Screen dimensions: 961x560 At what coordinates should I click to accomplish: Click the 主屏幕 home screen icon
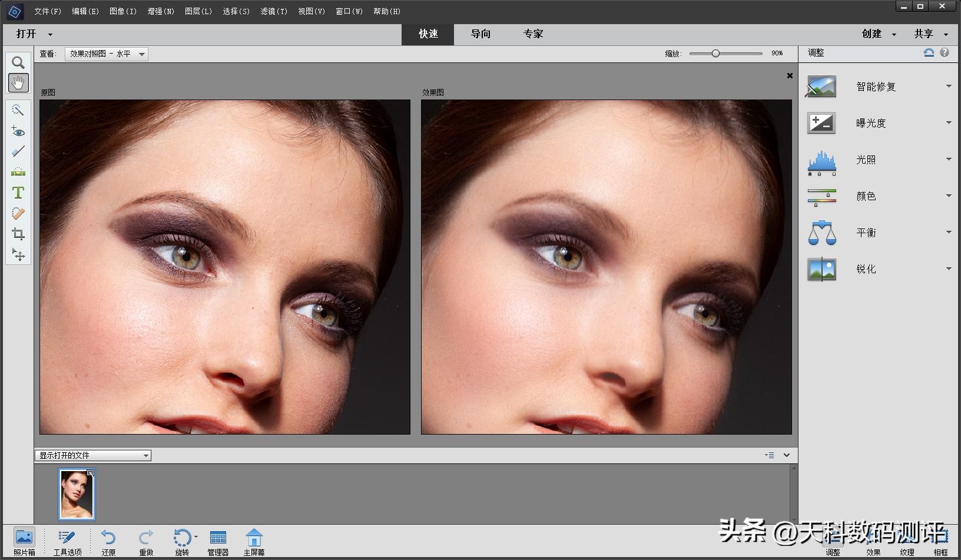pyautogui.click(x=254, y=541)
